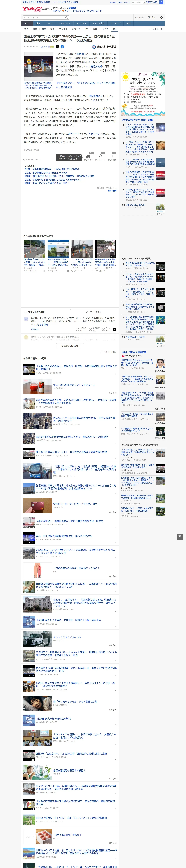Open the タントカスタム／ダイハツ ad
186x868 pixels.
click(67, 637)
